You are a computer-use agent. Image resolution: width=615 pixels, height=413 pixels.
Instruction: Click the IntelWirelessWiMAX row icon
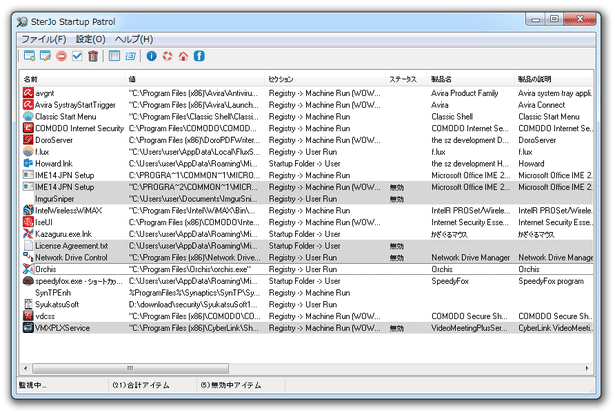pos(28,210)
